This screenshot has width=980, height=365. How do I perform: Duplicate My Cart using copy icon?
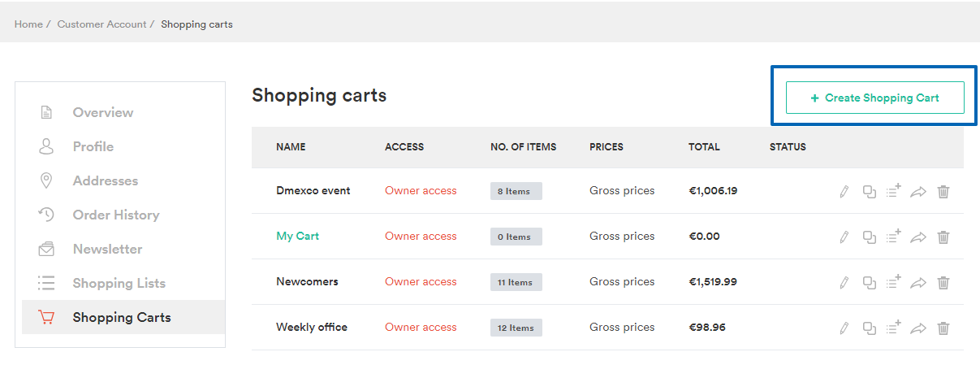coord(869,237)
